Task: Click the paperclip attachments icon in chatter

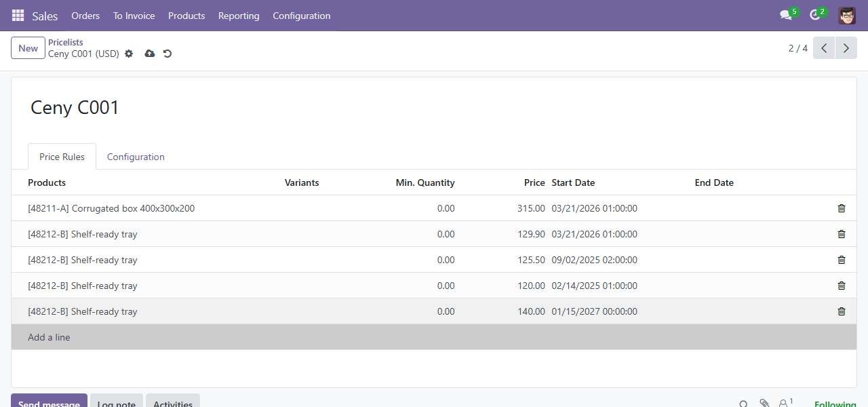Action: tap(764, 404)
